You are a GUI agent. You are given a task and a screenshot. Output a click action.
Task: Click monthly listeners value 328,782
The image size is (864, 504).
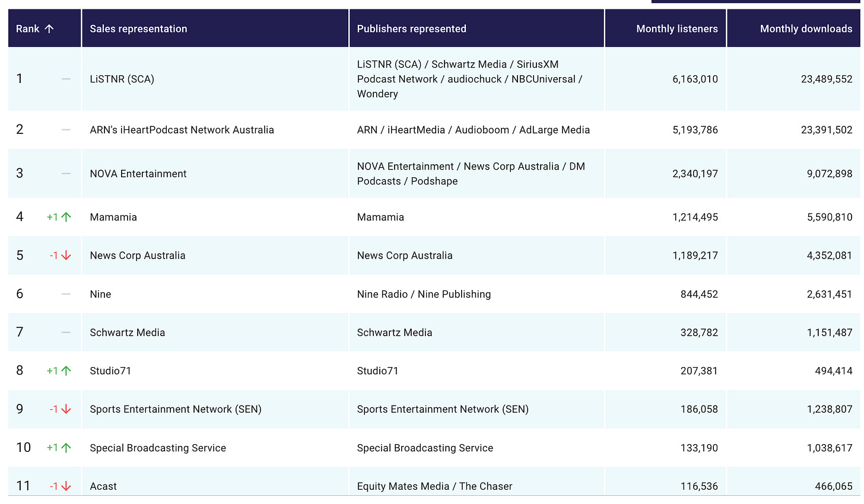click(699, 333)
